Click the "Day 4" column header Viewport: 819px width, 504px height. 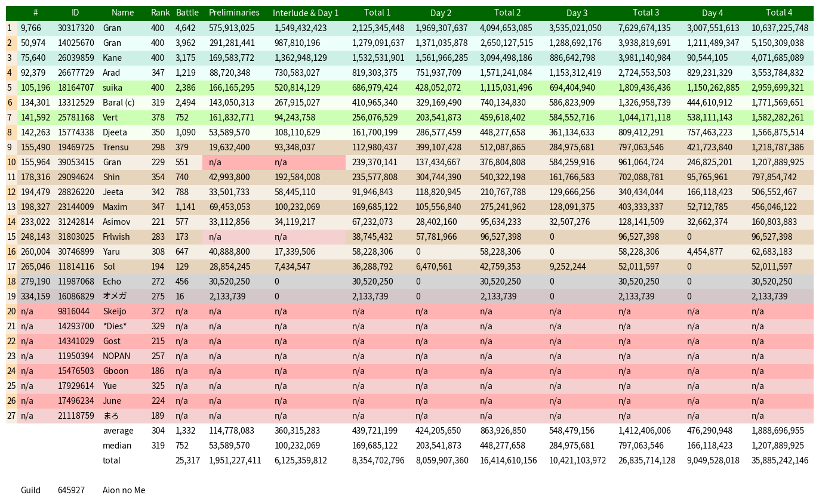click(x=713, y=13)
